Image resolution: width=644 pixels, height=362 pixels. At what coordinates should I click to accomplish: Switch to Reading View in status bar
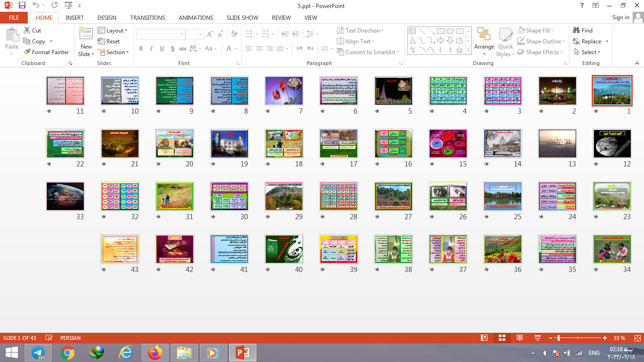click(x=520, y=338)
